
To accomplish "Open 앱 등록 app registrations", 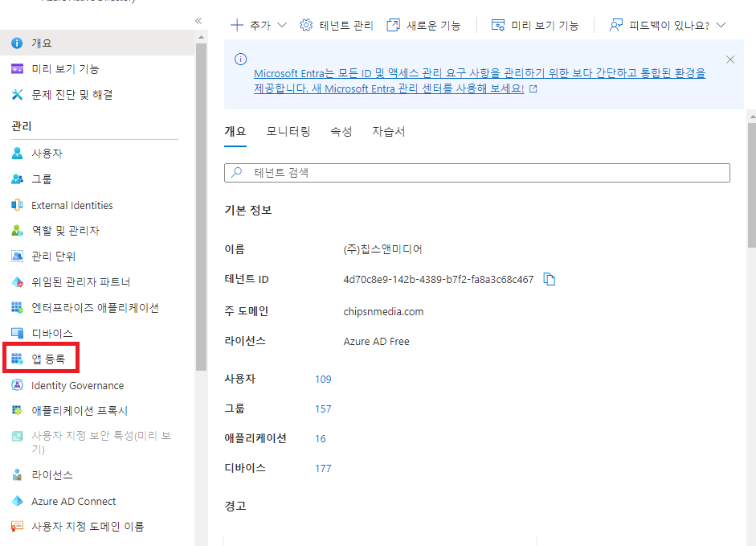I will [47, 359].
